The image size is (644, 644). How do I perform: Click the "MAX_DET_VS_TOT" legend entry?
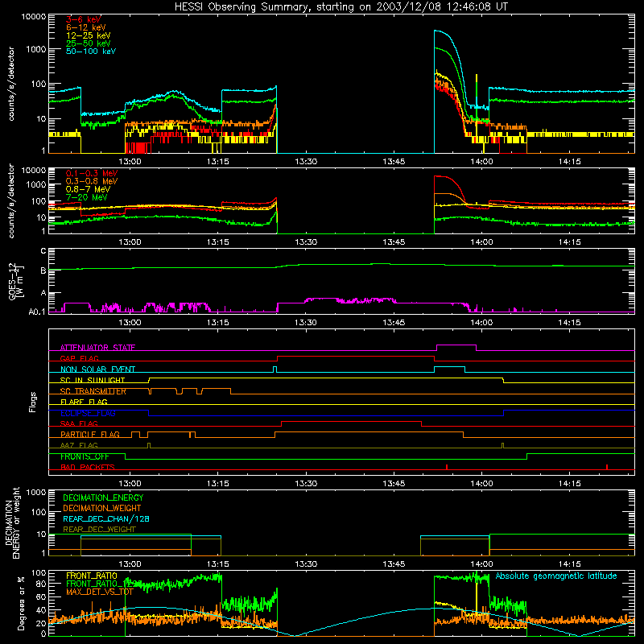click(100, 592)
